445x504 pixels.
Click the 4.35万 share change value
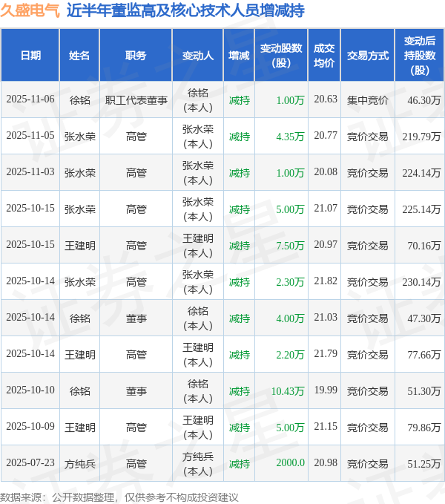(x=290, y=137)
